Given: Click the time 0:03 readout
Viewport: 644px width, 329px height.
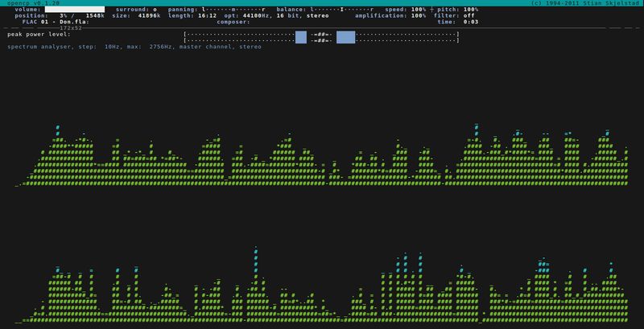Looking at the screenshot, I should point(471,23).
